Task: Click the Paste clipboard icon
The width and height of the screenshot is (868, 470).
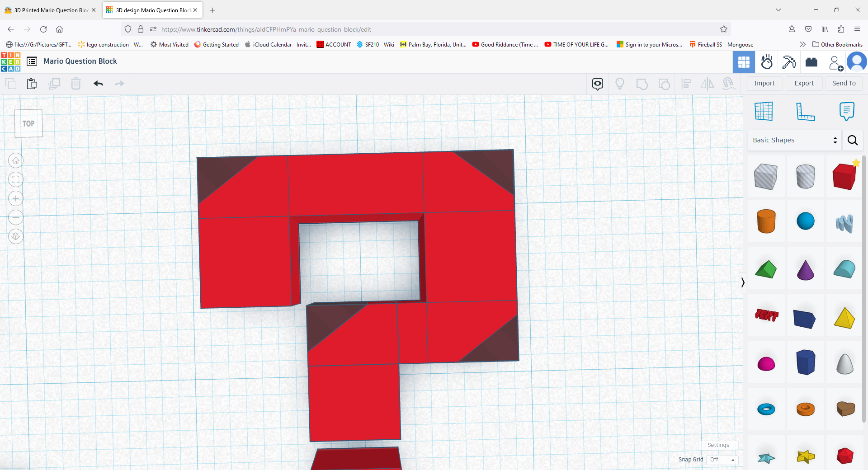Action: pos(32,84)
